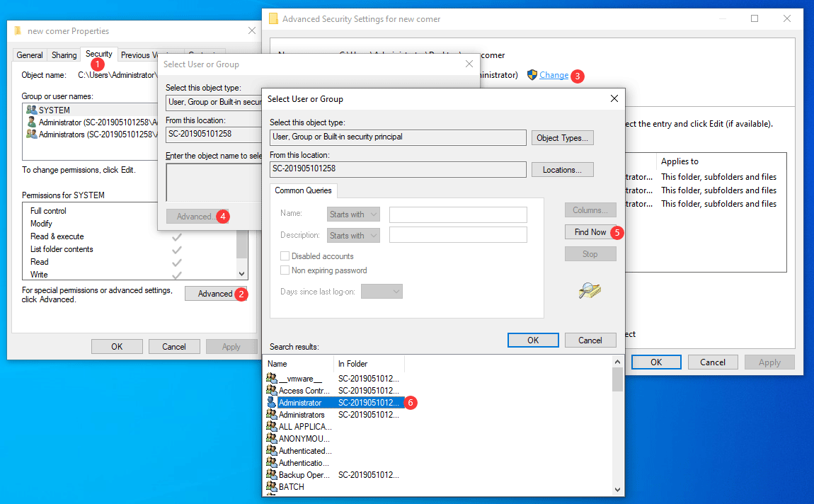Click the search results scrollbar down arrow
This screenshot has width=814, height=504.
(x=617, y=488)
